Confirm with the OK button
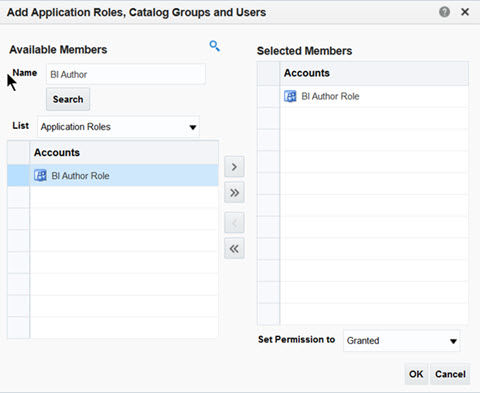480x393 pixels. coord(416,374)
